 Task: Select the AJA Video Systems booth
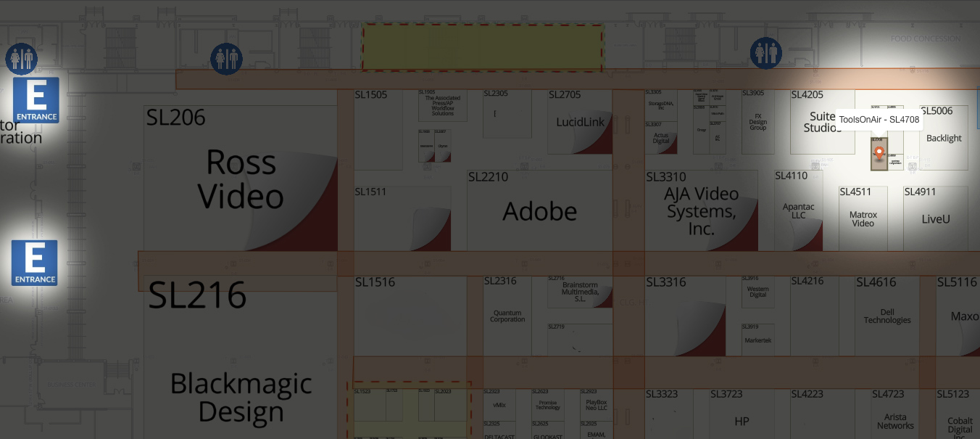click(x=701, y=211)
